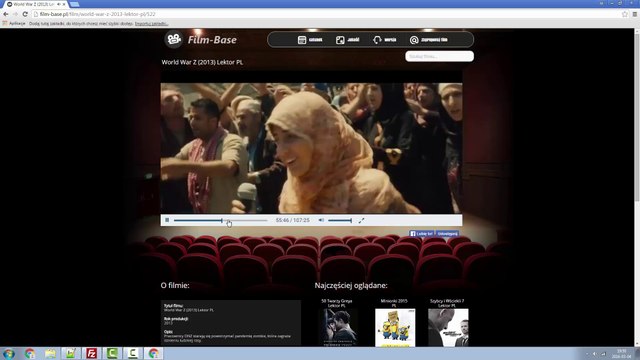Click inside the World War Z video frame
The width and height of the screenshot is (640, 360).
pos(311,148)
